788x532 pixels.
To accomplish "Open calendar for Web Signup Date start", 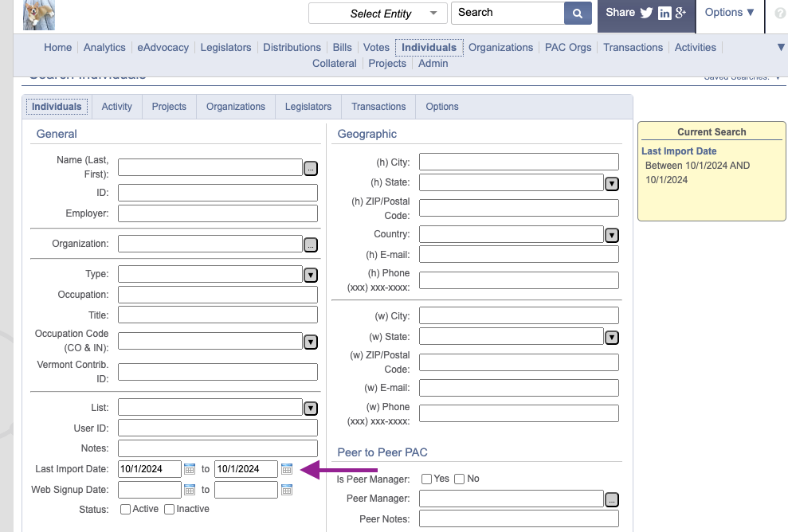I will pos(190,490).
